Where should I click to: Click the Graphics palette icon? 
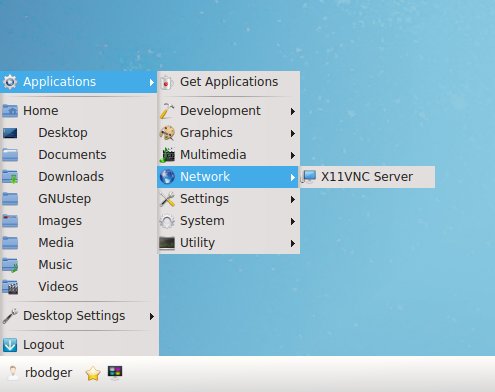(x=167, y=133)
